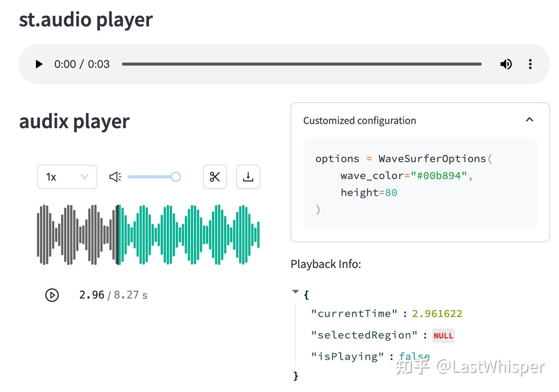Image resolution: width=559 pixels, height=392 pixels.
Task: Click the audix volume slider handle
Action: (176, 177)
